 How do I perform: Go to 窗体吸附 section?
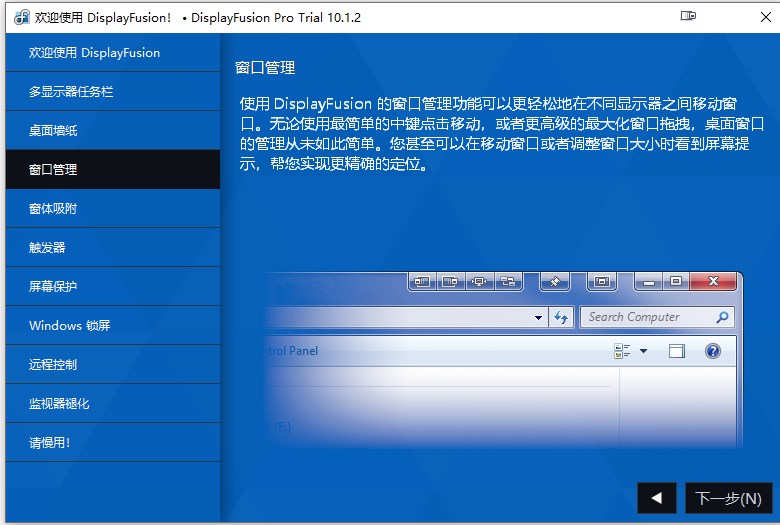coord(113,209)
